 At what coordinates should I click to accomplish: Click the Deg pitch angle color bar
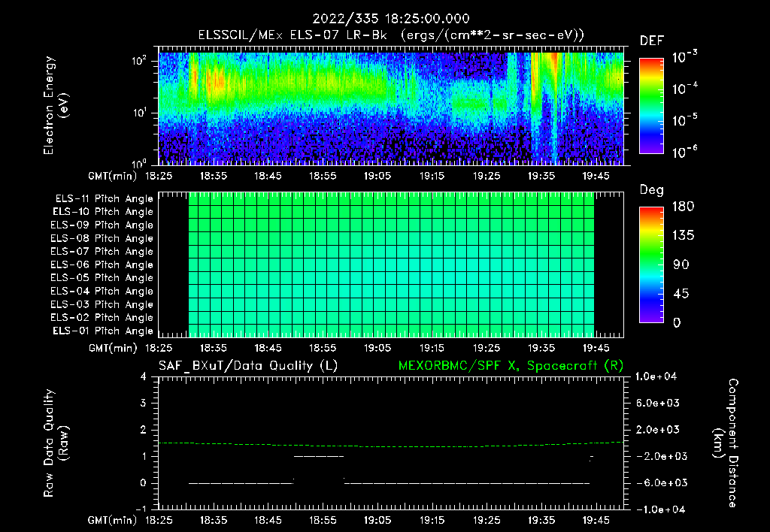click(x=651, y=264)
